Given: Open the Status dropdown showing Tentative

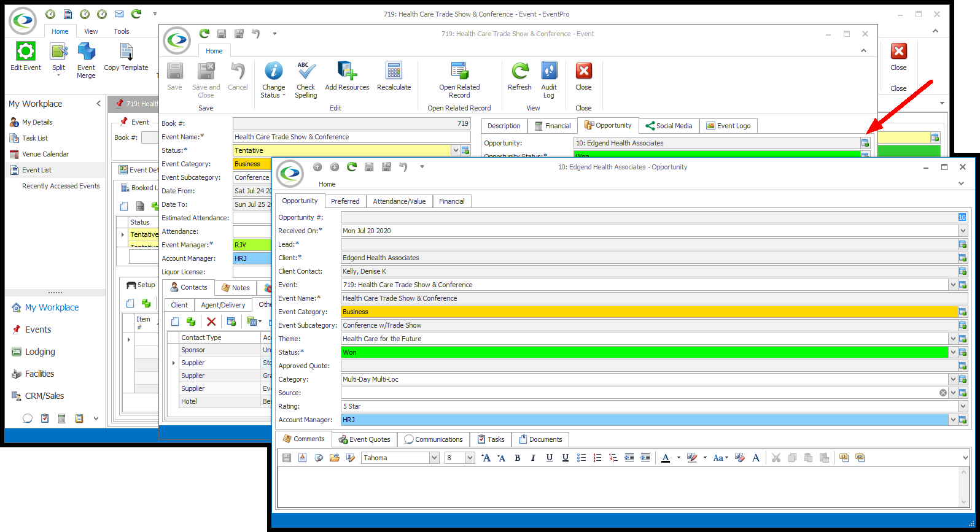Looking at the screenshot, I should [x=456, y=150].
